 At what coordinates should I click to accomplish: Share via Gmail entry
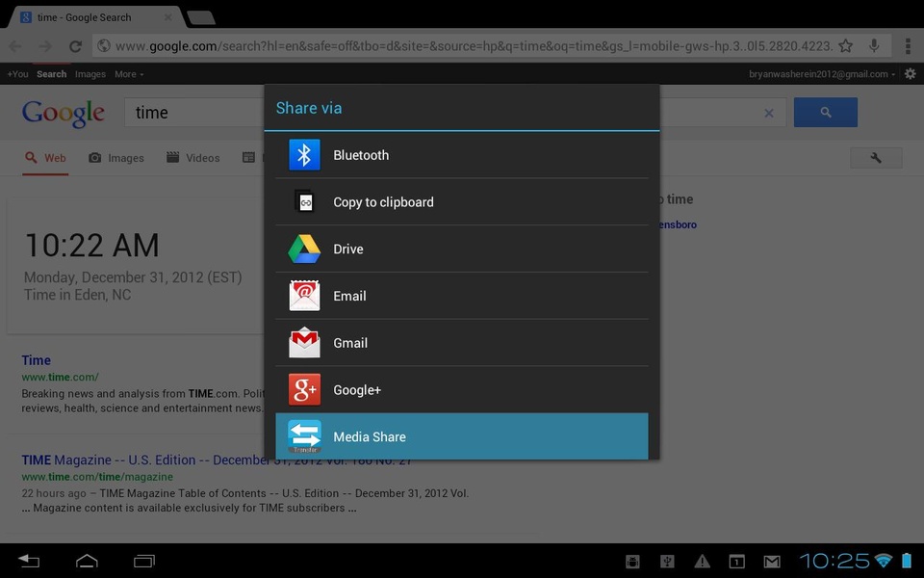[462, 343]
